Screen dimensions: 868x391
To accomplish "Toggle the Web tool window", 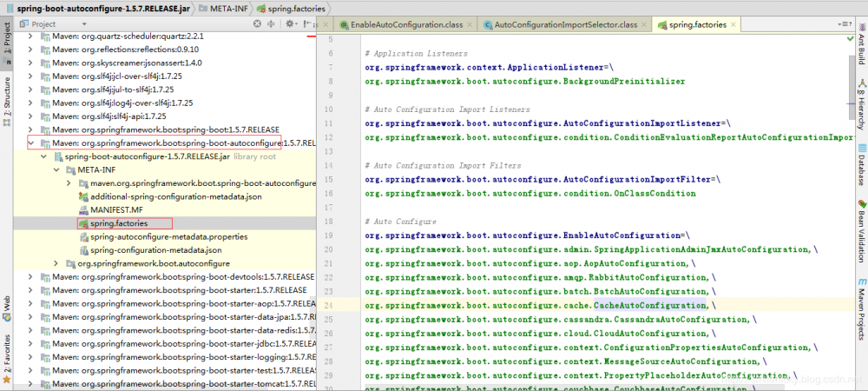I will (x=7, y=304).
